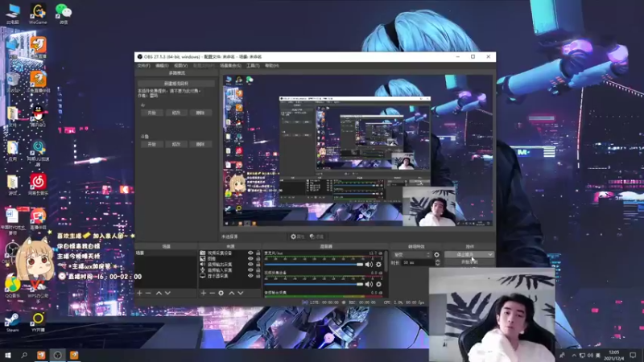Add a new source with the plus icon
Screen dimensions: 644x362
tap(204, 293)
